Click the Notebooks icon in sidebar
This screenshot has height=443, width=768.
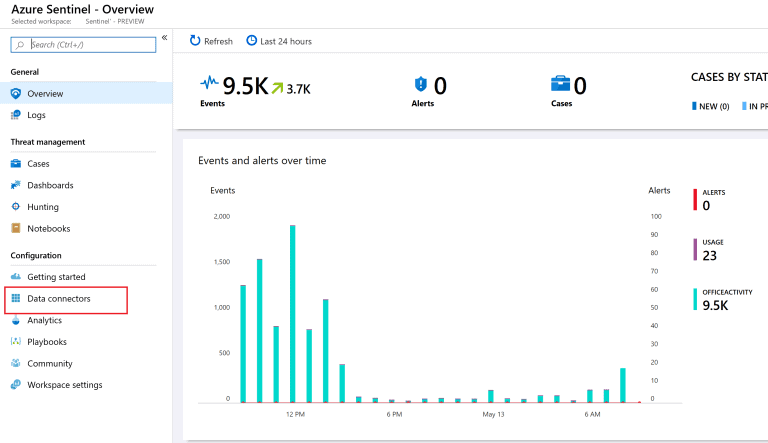click(16, 228)
